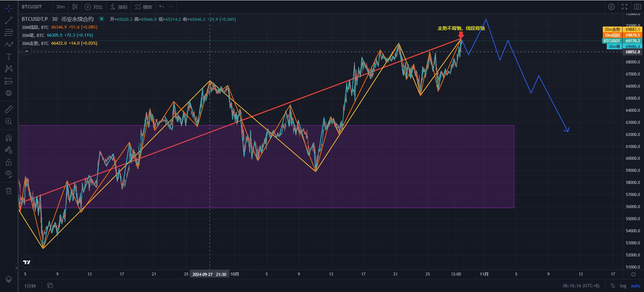644x292 pixels.
Task: Open the XABCD pattern tools
Action: pyautogui.click(x=9, y=69)
